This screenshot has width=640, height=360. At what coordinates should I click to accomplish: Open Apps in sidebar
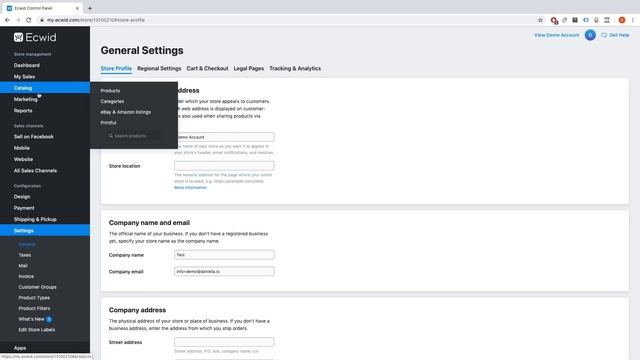[20, 348]
